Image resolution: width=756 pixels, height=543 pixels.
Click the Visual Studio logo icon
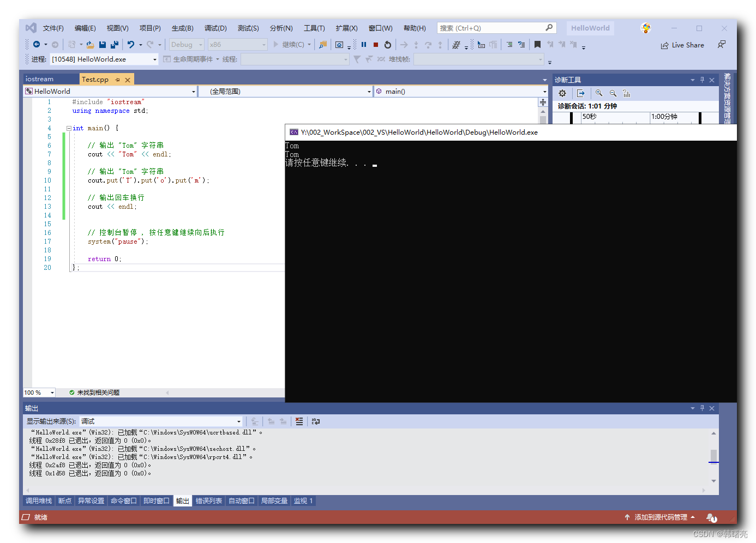tap(31, 28)
